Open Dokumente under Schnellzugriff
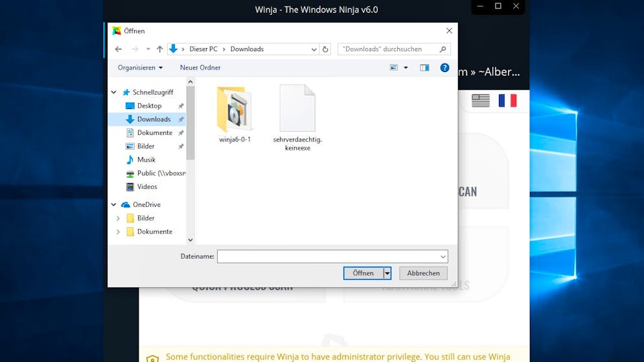The image size is (644, 362). coord(154,133)
